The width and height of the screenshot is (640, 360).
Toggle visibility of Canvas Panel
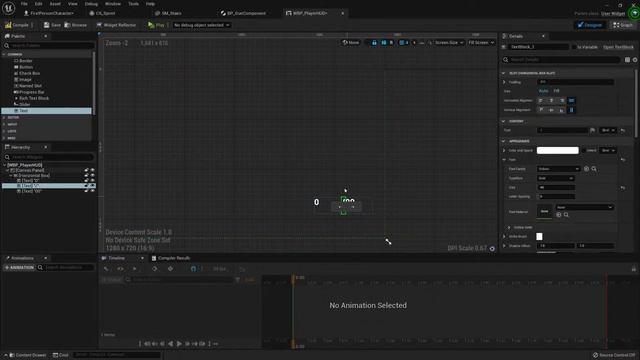coord(92,170)
